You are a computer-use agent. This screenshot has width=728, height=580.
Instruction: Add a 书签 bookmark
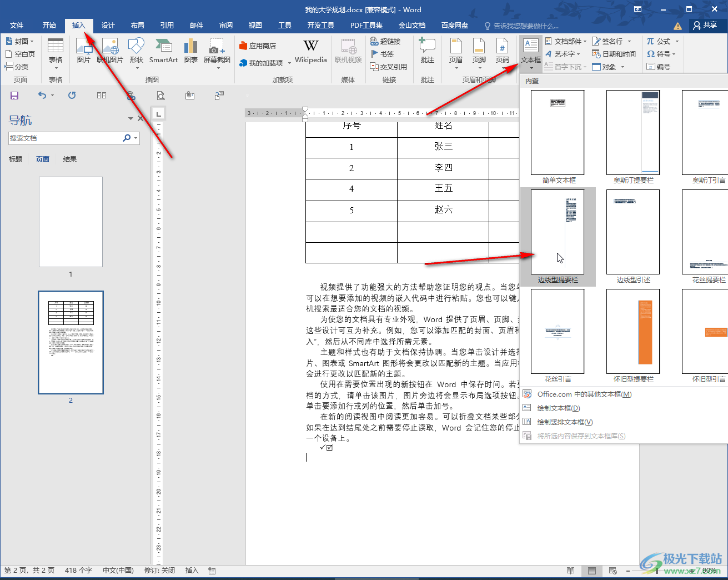[x=383, y=54]
